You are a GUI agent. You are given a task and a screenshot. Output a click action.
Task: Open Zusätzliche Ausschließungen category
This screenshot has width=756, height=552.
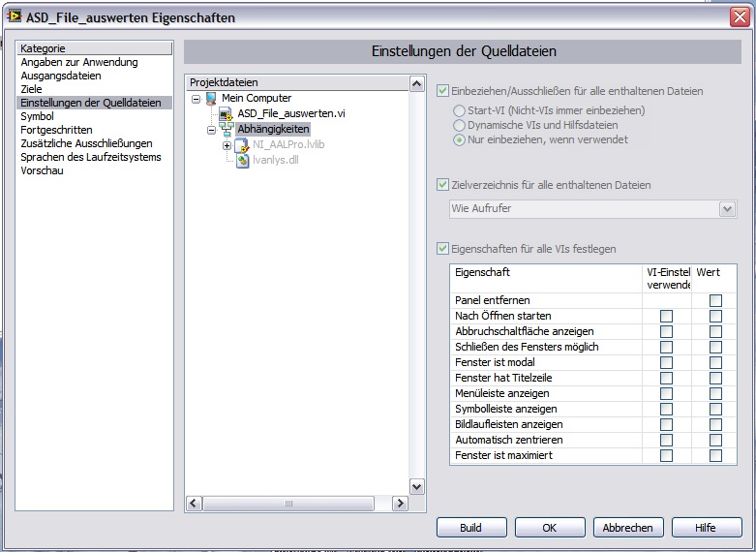94,143
